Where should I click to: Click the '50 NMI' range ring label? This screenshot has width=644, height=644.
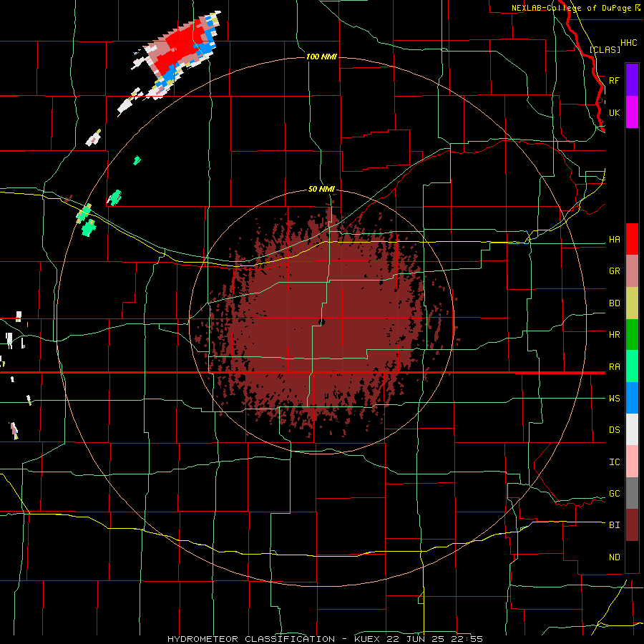point(321,189)
